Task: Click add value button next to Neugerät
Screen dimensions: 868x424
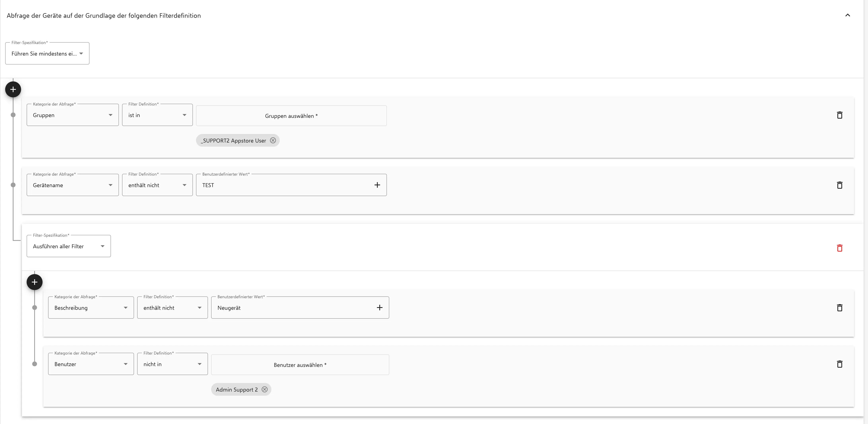Action: [380, 308]
